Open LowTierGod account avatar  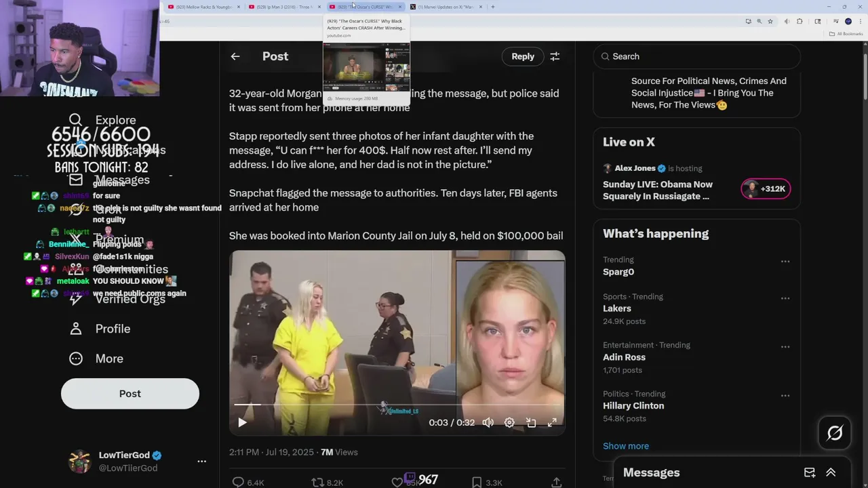[80, 461]
